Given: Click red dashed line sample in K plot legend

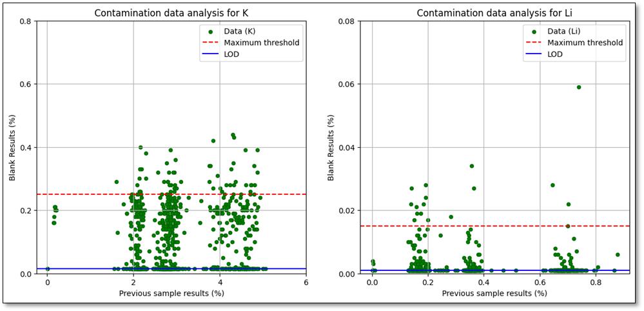Looking at the screenshot, I should [x=210, y=43].
